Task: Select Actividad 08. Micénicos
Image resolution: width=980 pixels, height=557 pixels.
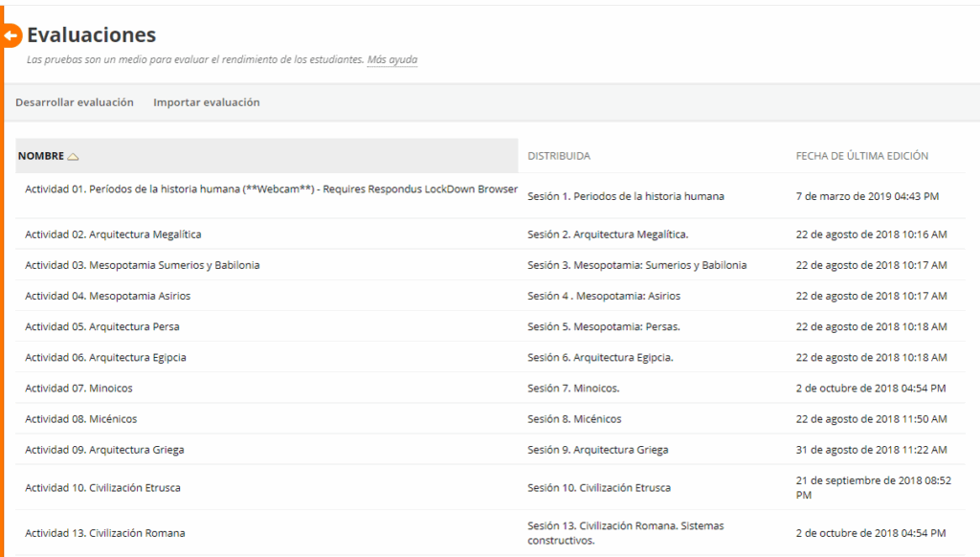Action: point(80,418)
